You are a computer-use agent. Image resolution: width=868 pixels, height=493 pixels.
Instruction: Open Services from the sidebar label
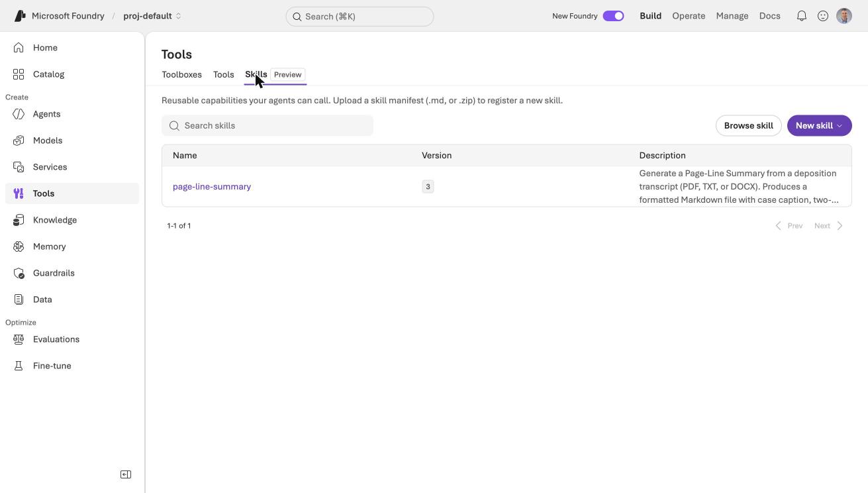pos(50,167)
